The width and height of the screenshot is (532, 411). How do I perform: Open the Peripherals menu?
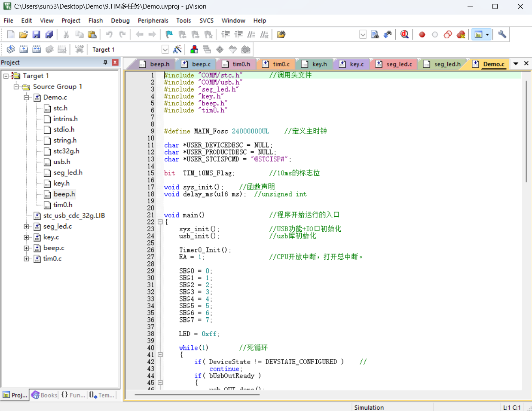153,20
